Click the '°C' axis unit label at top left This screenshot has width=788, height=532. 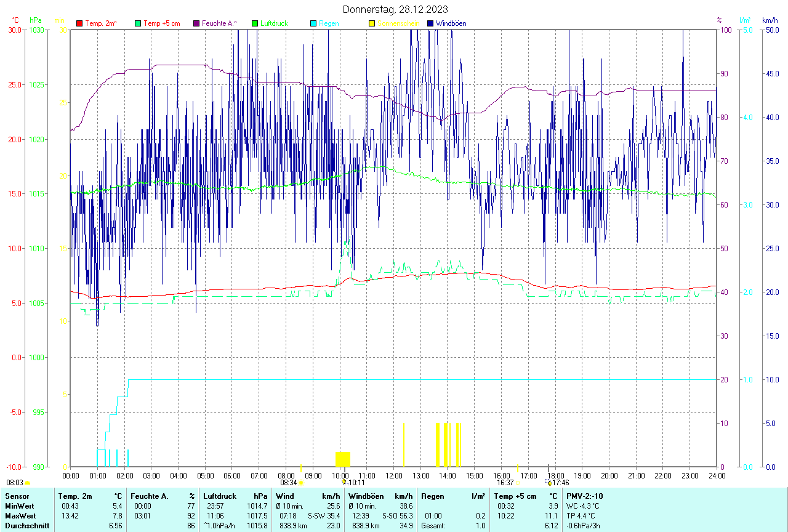click(x=15, y=20)
